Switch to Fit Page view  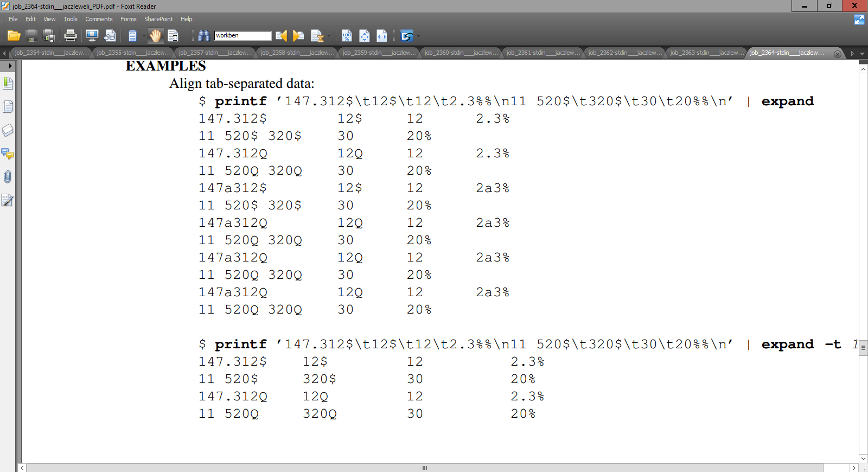365,36
